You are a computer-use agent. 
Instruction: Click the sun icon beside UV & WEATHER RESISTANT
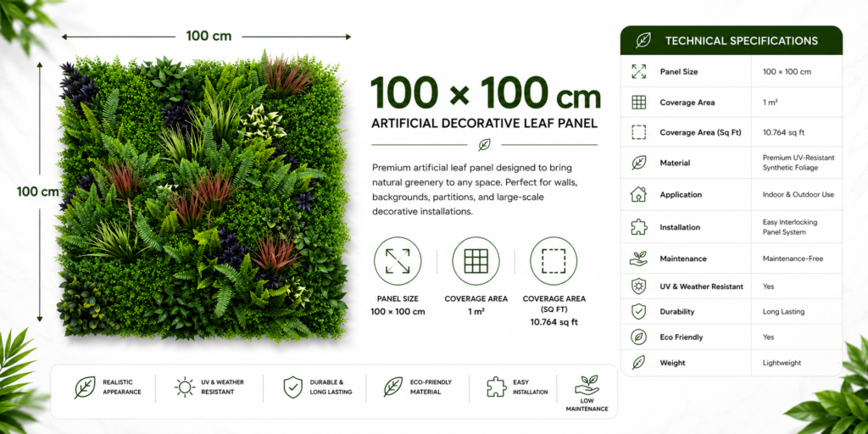[184, 387]
